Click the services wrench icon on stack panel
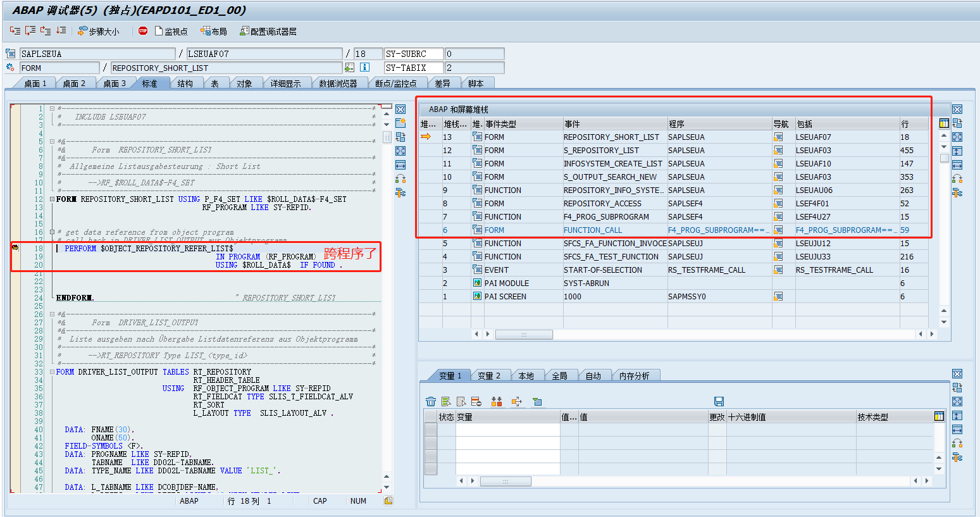Viewport: 980px width, 517px height. coord(957,192)
